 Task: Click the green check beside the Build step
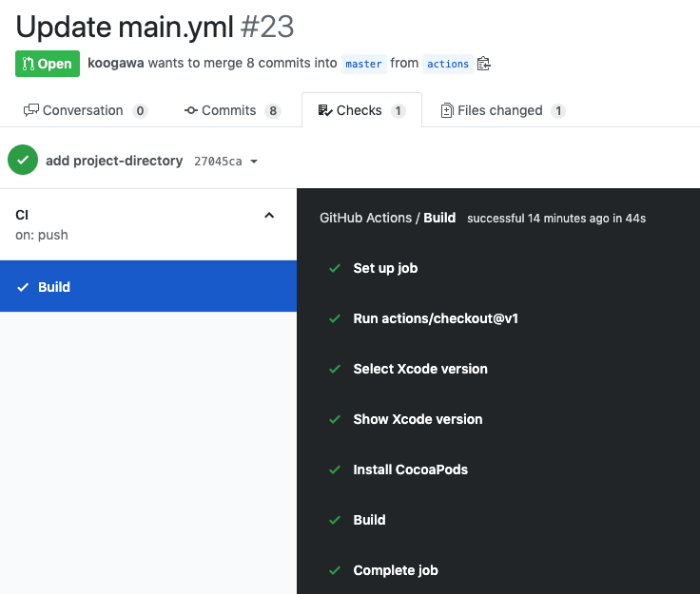(x=335, y=520)
